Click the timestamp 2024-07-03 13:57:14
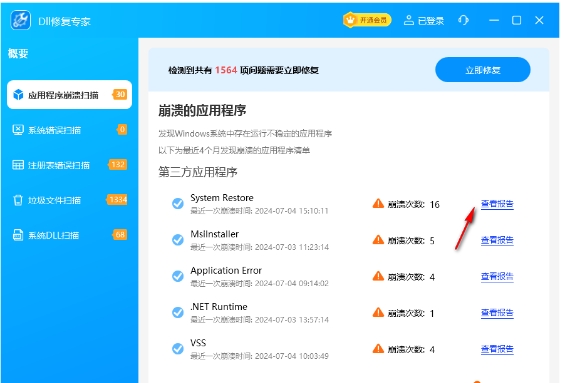 click(292, 320)
